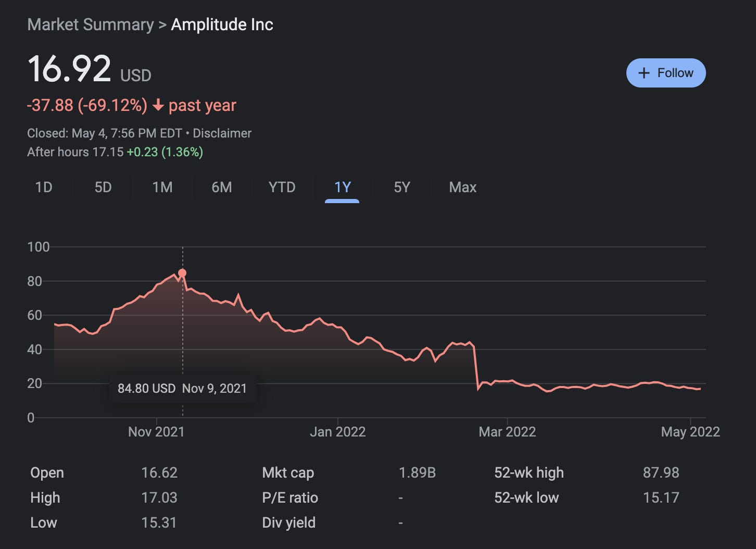This screenshot has width=756, height=549.
Task: Click the After hours 17.15 text
Action: [75, 152]
